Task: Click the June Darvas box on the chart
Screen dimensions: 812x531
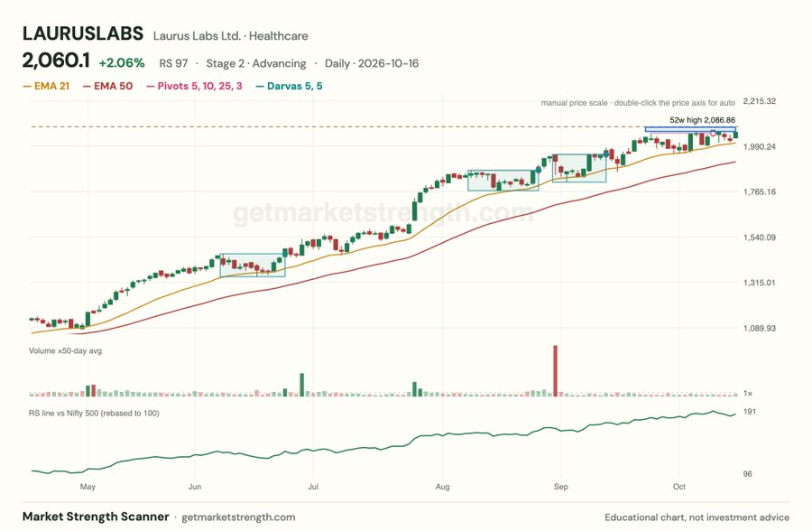Action: [253, 265]
